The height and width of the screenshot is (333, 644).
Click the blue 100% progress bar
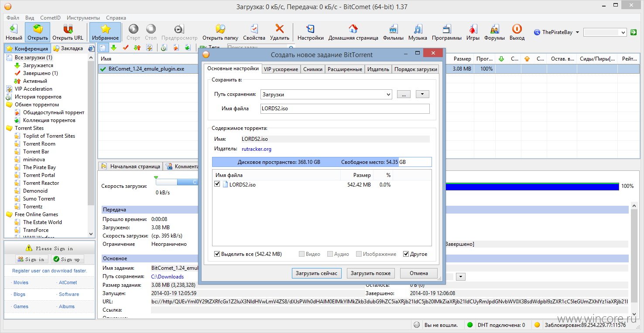(531, 187)
